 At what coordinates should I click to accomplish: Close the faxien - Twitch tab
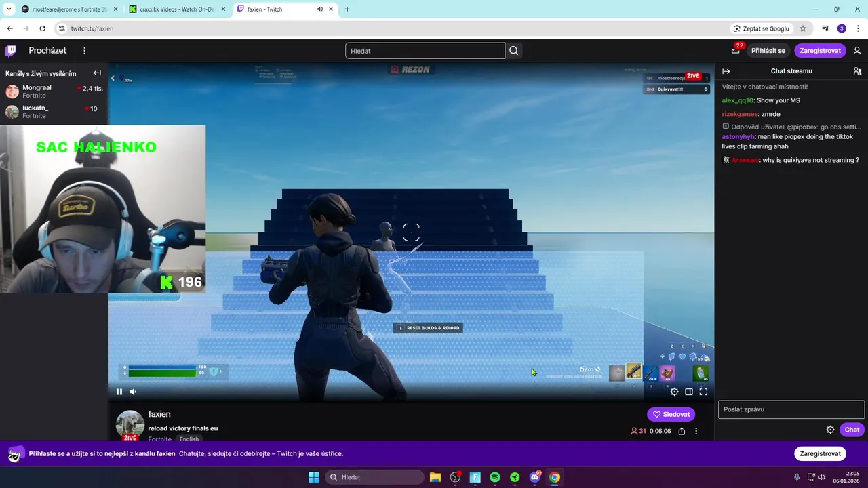tap(331, 9)
